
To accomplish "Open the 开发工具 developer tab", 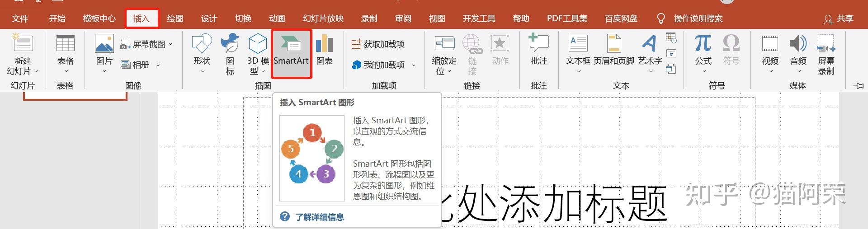I will tap(479, 19).
